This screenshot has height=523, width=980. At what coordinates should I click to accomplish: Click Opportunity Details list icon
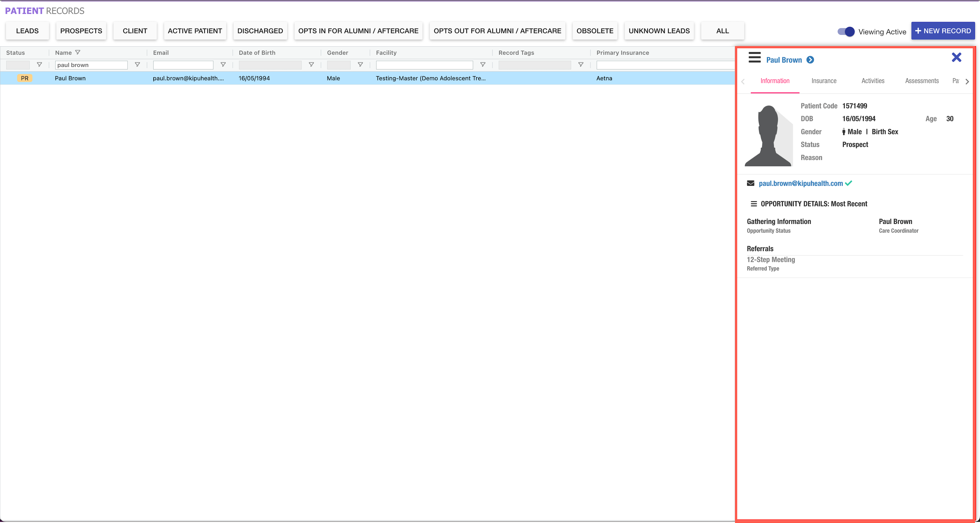tap(753, 204)
